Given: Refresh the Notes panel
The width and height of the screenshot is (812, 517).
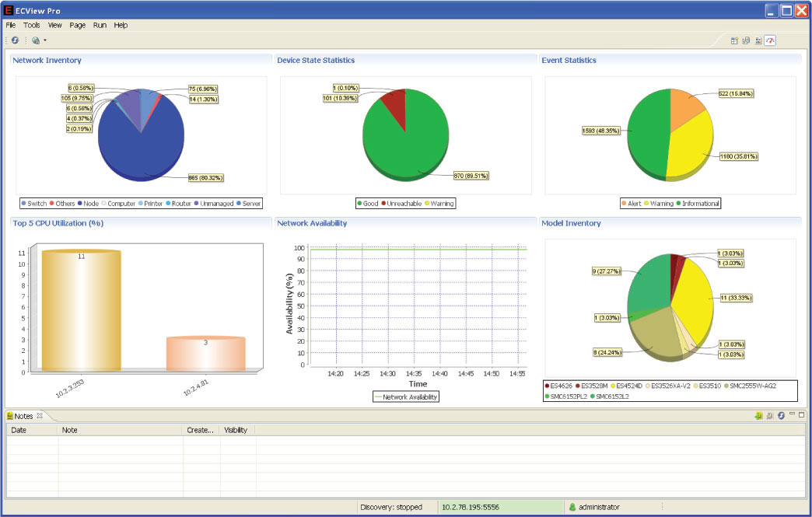Looking at the screenshot, I should 781,415.
